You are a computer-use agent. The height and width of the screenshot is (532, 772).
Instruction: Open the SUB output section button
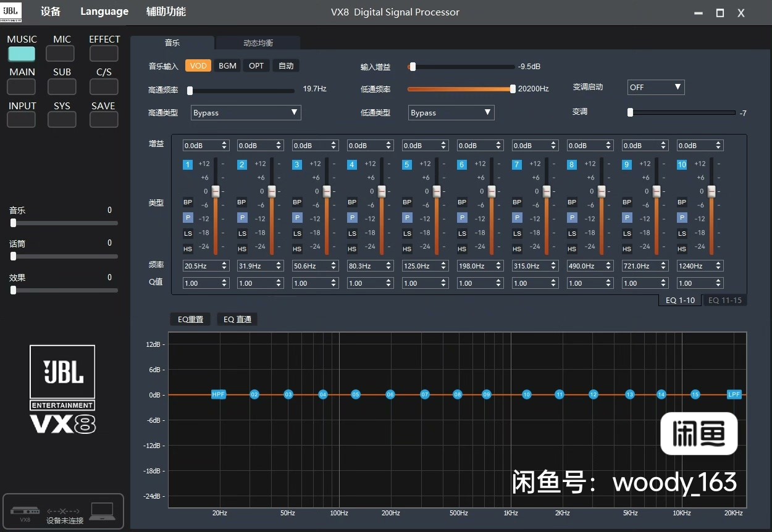pyautogui.click(x=61, y=86)
